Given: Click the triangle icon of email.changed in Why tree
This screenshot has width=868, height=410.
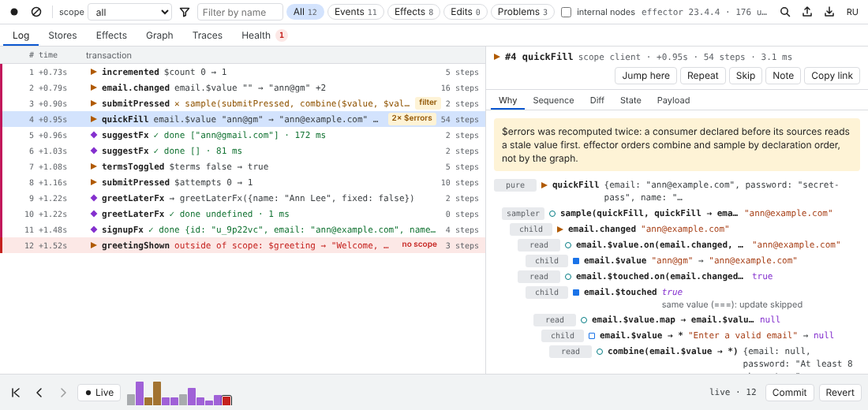Looking at the screenshot, I should (559, 229).
